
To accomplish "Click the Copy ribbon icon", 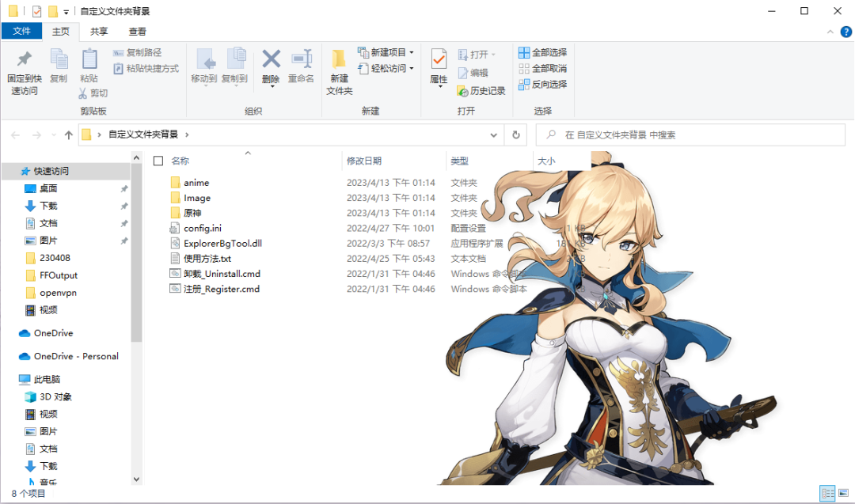I will coord(59,59).
